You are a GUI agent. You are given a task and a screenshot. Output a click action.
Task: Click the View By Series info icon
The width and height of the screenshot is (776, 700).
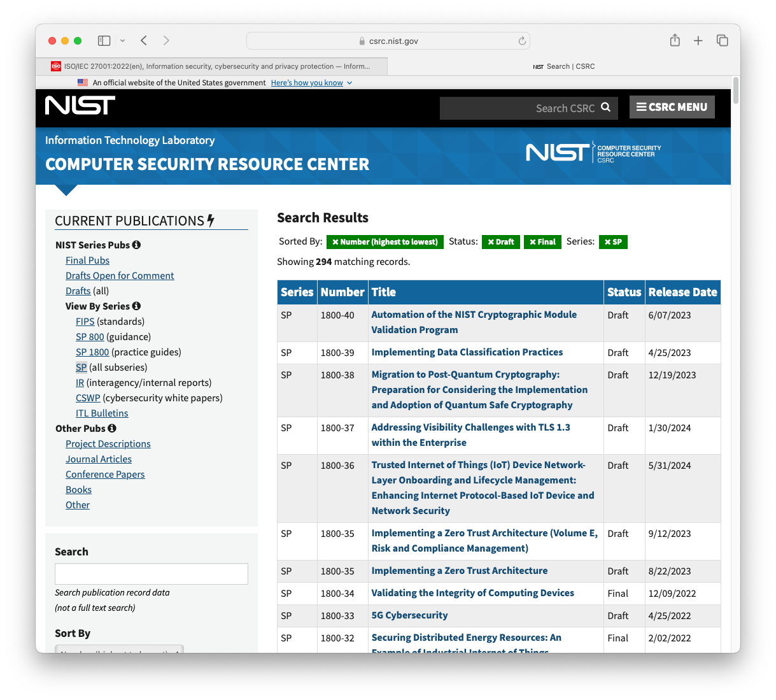point(136,306)
